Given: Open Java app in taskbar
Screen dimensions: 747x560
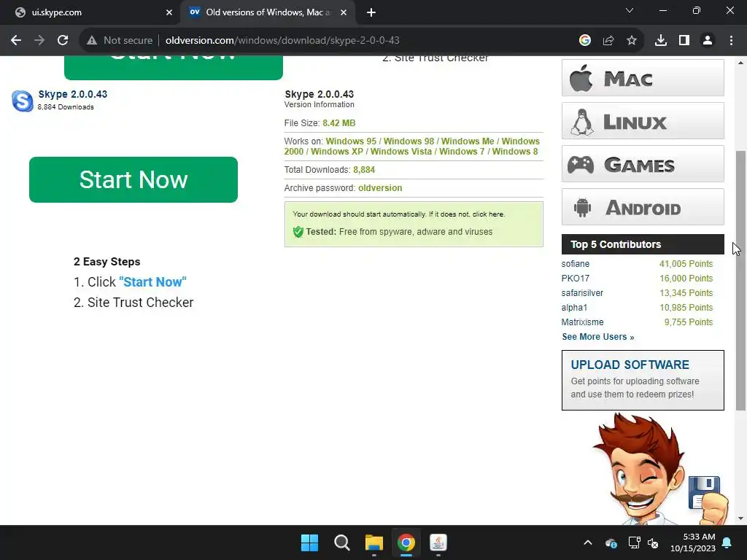Looking at the screenshot, I should point(438,542).
